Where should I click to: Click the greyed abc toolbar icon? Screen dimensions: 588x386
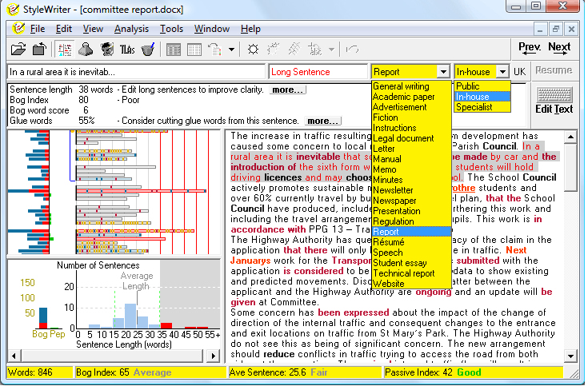coord(315,49)
